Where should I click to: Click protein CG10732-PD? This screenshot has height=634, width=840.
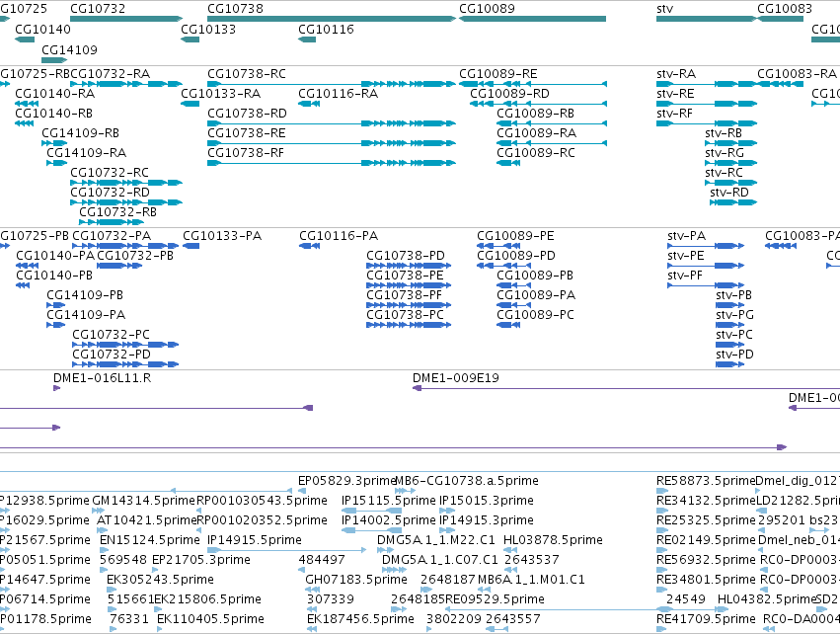(x=112, y=355)
